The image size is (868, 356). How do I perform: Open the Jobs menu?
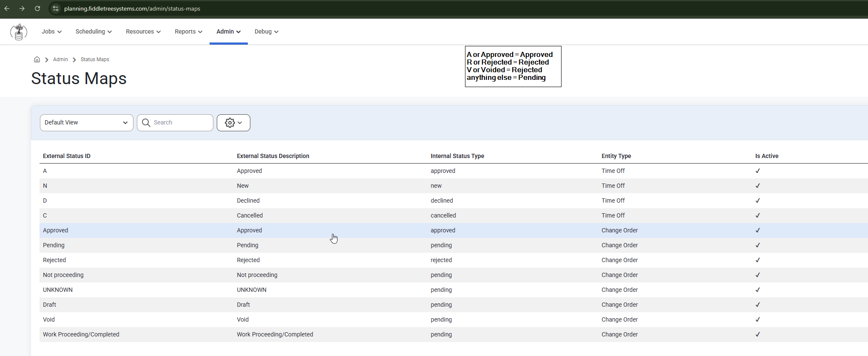[51, 31]
